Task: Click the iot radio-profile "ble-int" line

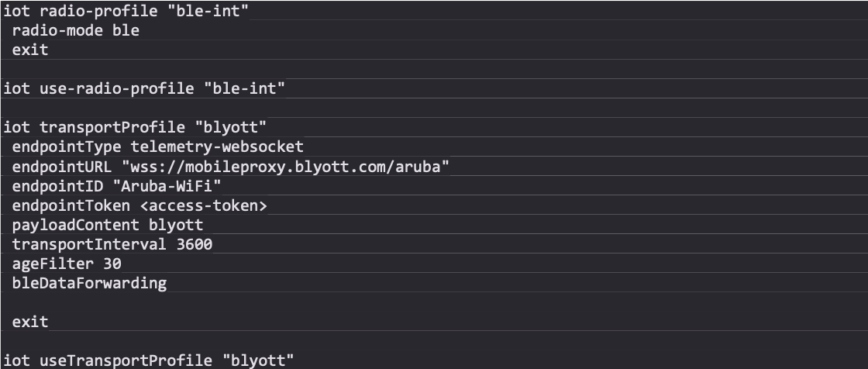Action: (x=126, y=12)
